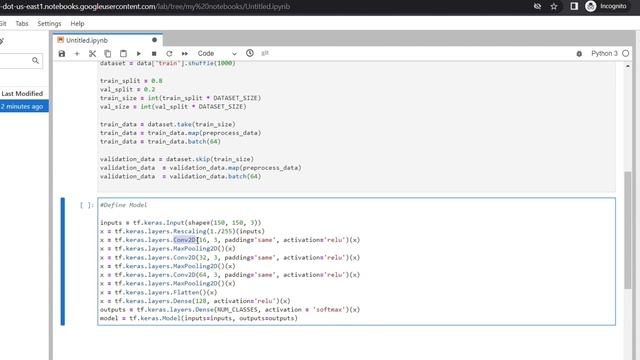Click the 'validation_data = dataset.skip(train_size)' line
The image size is (640, 360).
[177, 159]
